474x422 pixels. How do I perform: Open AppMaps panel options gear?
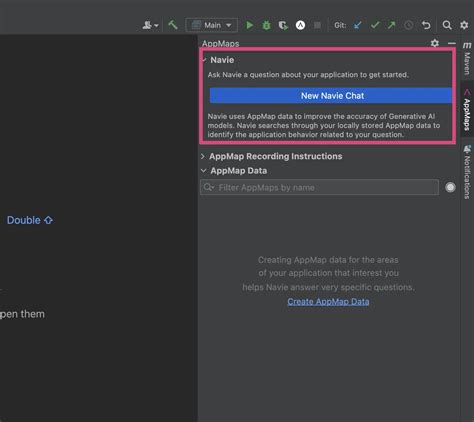point(435,43)
